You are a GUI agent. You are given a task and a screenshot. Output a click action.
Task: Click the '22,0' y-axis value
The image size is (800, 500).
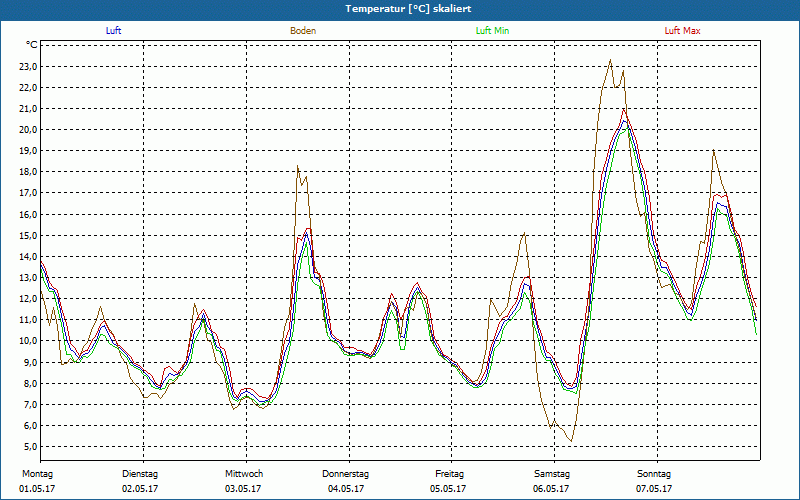tap(28, 87)
